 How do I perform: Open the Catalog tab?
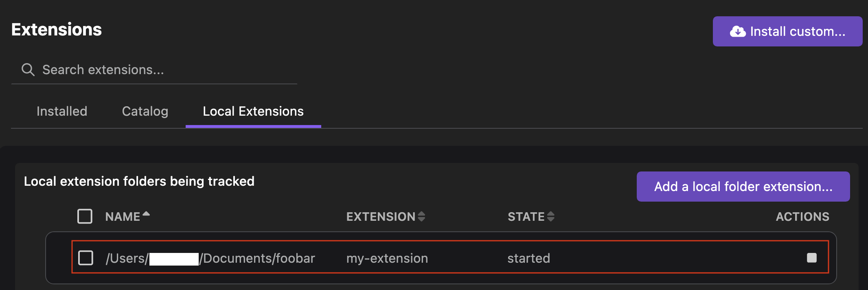(x=145, y=111)
